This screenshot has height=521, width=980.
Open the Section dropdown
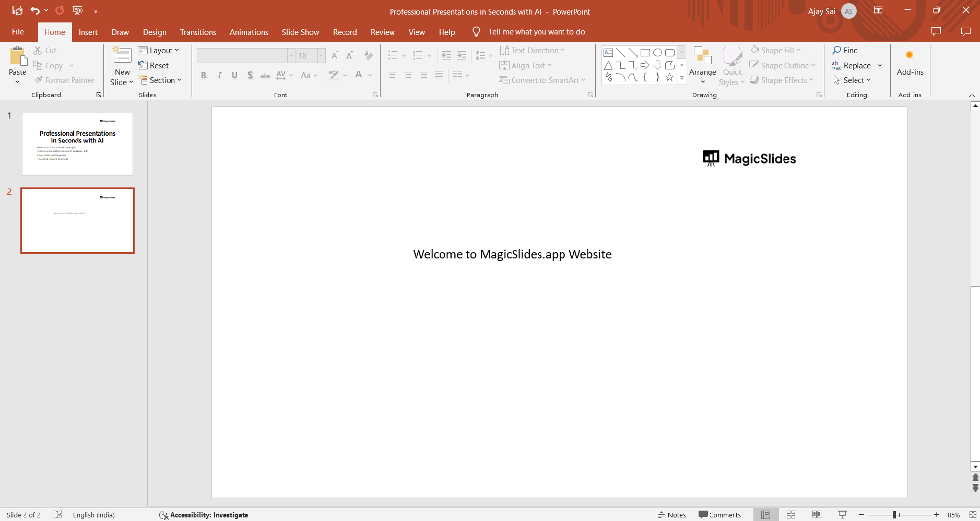point(160,80)
